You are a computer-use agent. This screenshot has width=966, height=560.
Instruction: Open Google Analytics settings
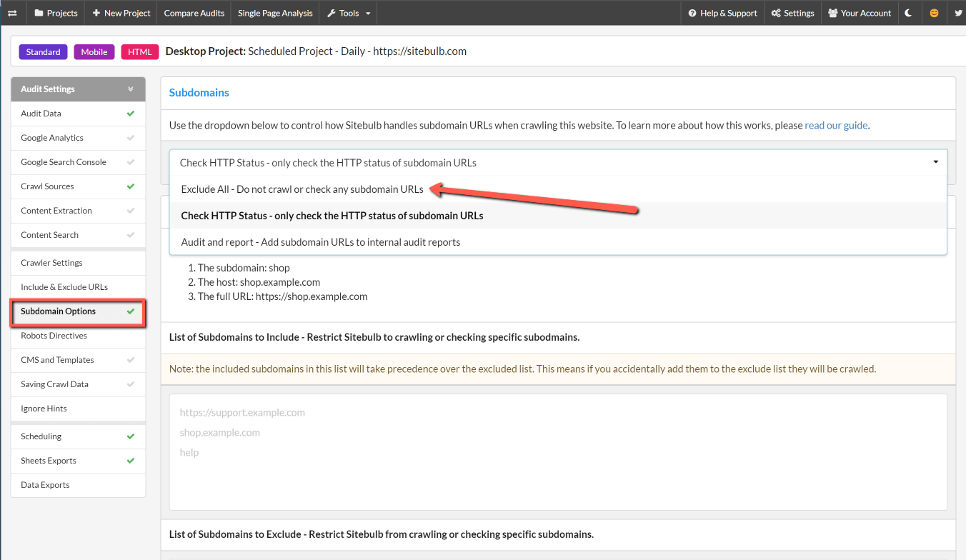78,138
